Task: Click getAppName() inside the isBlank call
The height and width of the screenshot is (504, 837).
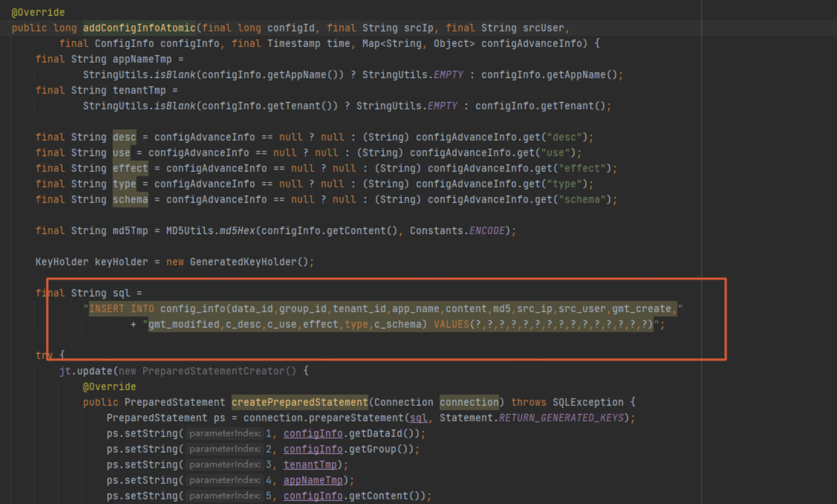Action: (x=303, y=75)
